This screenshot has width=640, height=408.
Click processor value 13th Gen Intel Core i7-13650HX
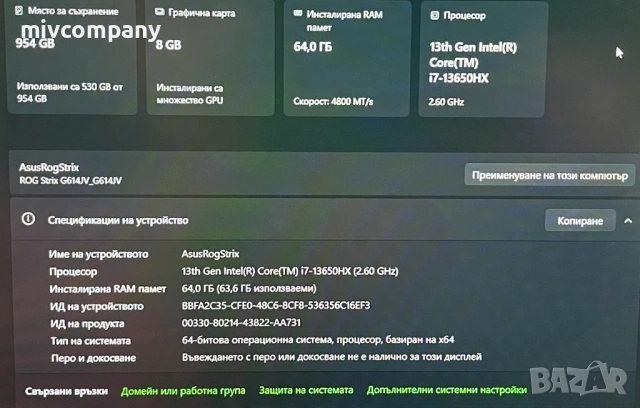coord(290,271)
